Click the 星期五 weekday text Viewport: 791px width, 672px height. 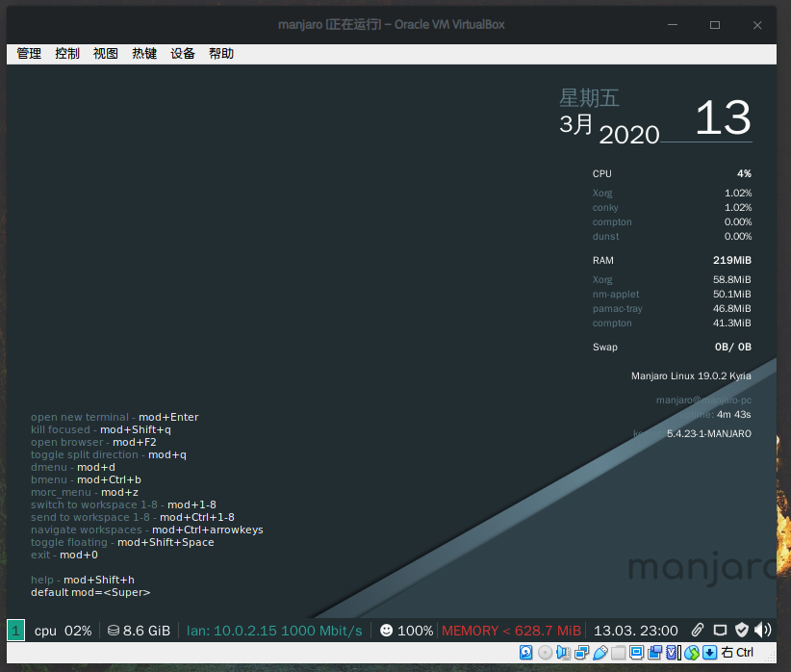pos(589,98)
